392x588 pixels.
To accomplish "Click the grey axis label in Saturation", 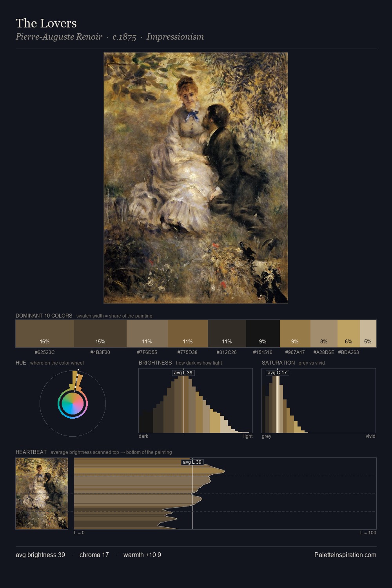I will (267, 436).
